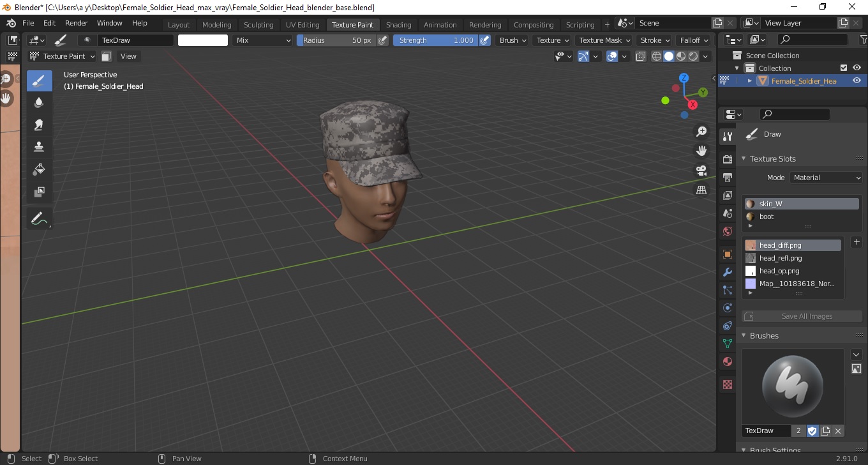Toggle the camera view icon
The image size is (868, 465).
701,171
